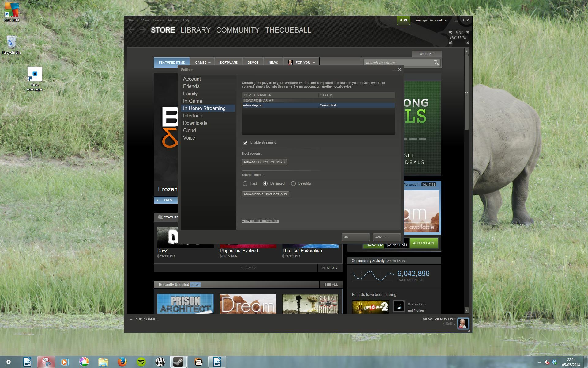
Task: Open the View messages Twitter shortcut
Action: (x=35, y=79)
